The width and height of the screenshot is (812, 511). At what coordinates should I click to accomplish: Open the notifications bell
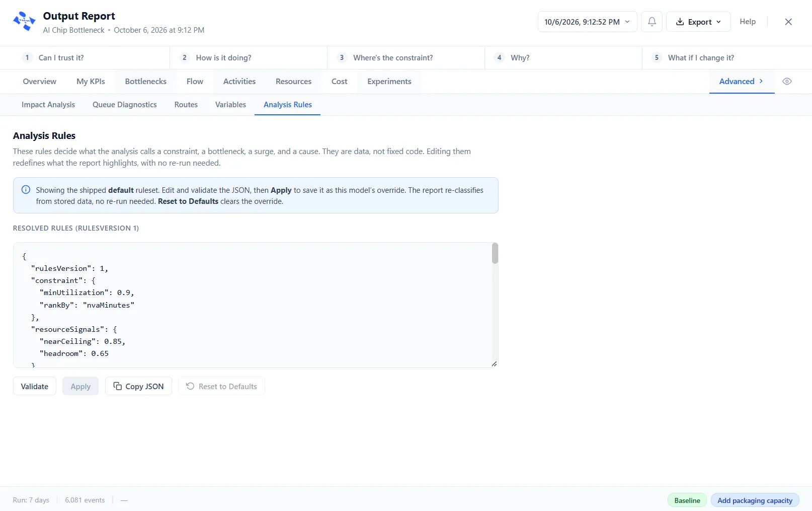652,22
